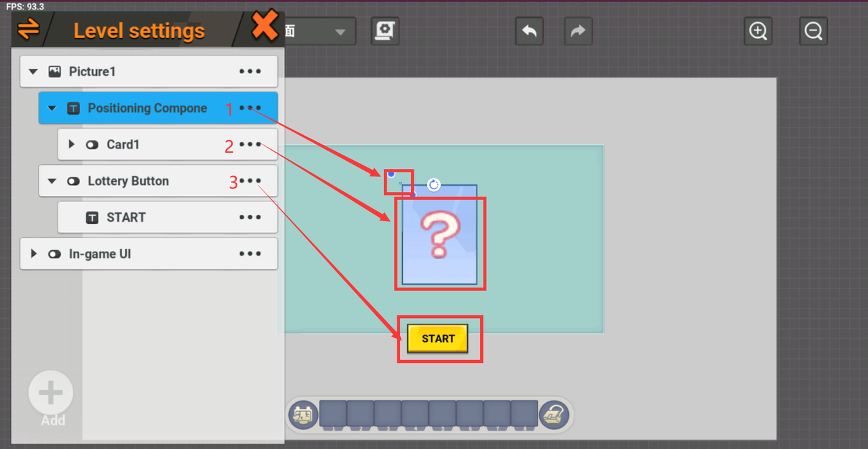
Task: Click the orange swap arrows icon
Action: pos(28,29)
